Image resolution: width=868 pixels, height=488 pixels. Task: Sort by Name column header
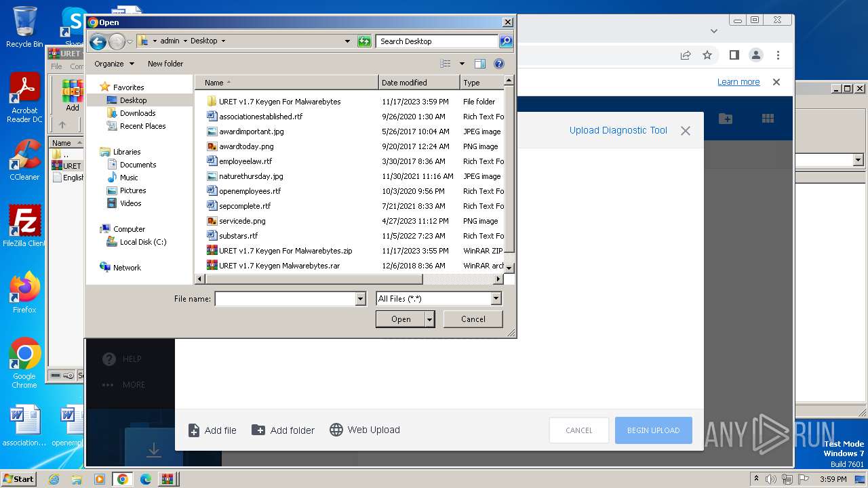click(x=287, y=83)
